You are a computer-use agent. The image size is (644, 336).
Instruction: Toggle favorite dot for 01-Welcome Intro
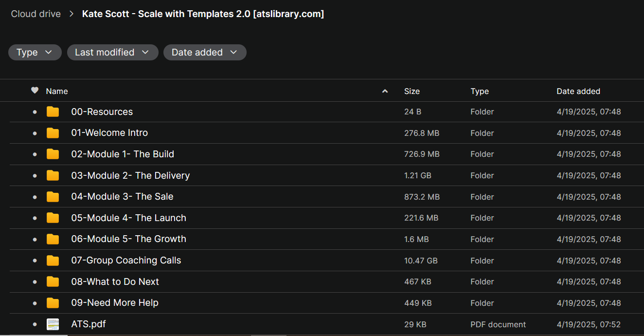pyautogui.click(x=35, y=133)
